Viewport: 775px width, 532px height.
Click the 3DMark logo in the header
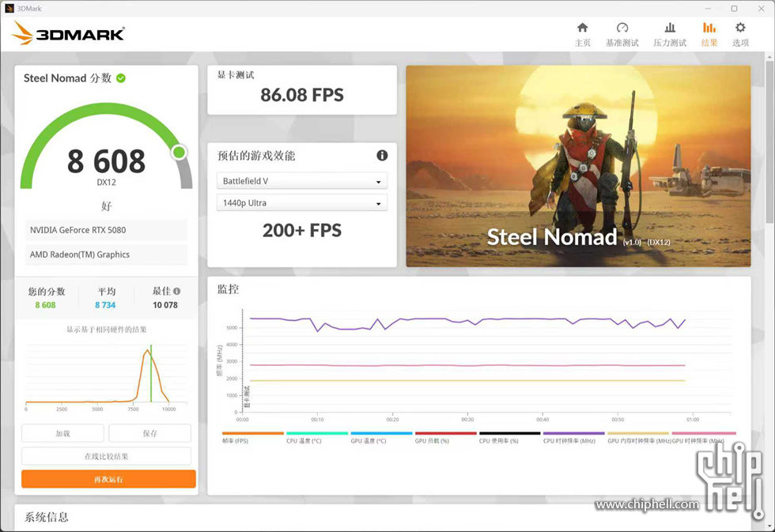tap(68, 32)
